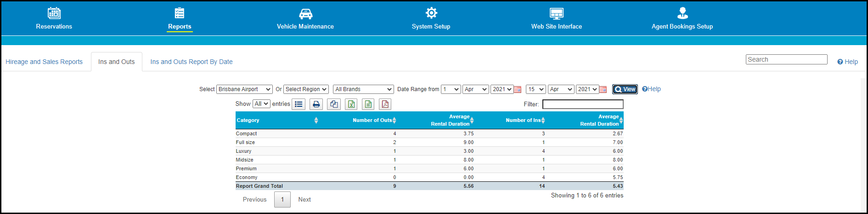
Task: Open Web Site Interface
Action: pos(557,19)
